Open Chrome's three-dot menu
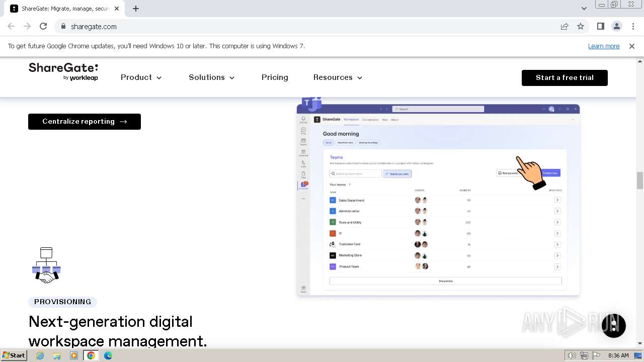The image size is (644, 362). pos(633,27)
